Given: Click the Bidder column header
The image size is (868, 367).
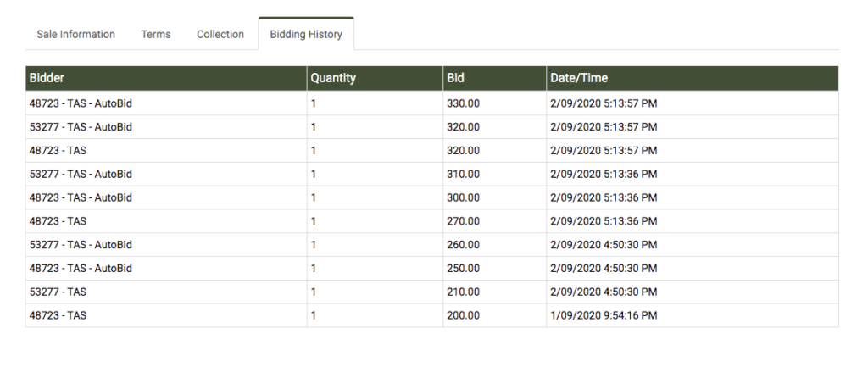Looking at the screenshot, I should click(47, 78).
